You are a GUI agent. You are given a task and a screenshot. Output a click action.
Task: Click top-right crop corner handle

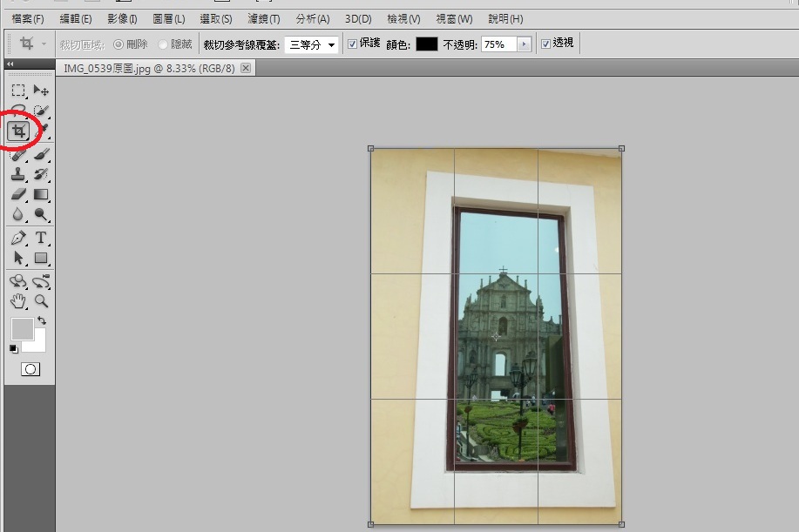[x=621, y=149]
